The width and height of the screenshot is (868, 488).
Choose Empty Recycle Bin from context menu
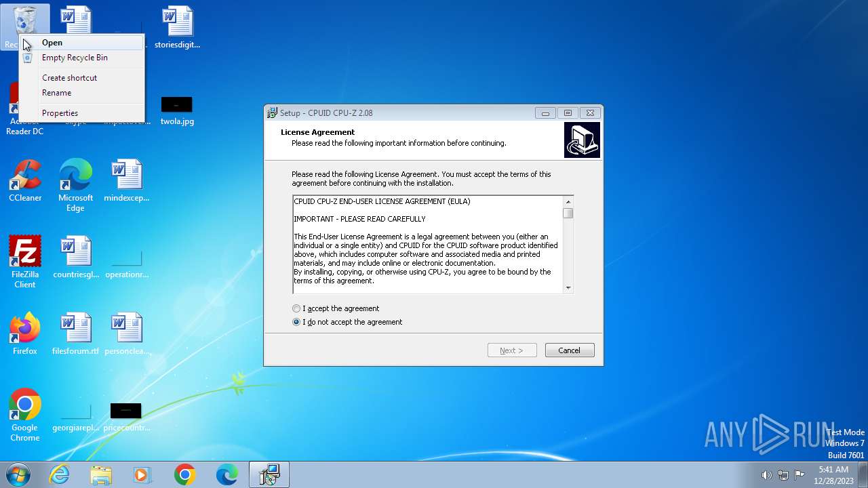click(x=82, y=58)
